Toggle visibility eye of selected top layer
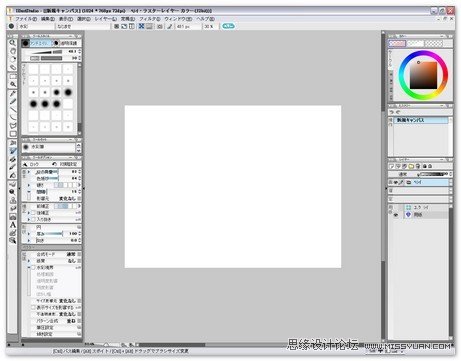The width and height of the screenshot is (461, 361). (x=396, y=182)
